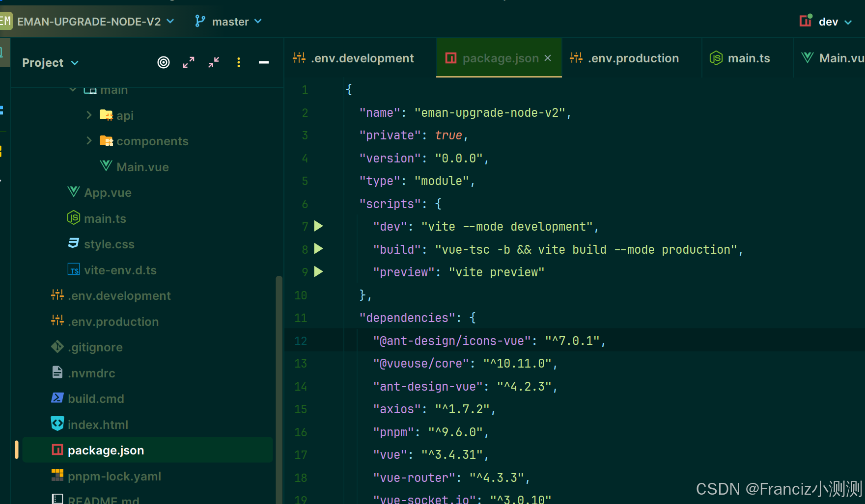Click the "name" key on line 2

[380, 112]
